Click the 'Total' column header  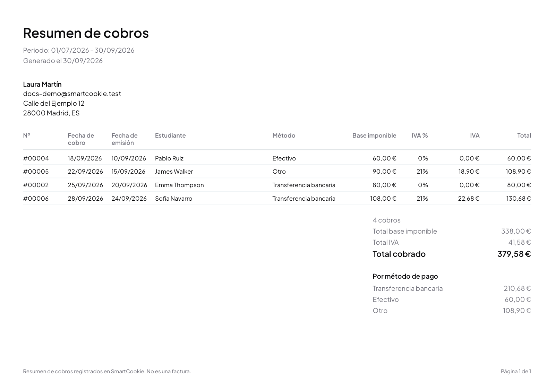[524, 136]
